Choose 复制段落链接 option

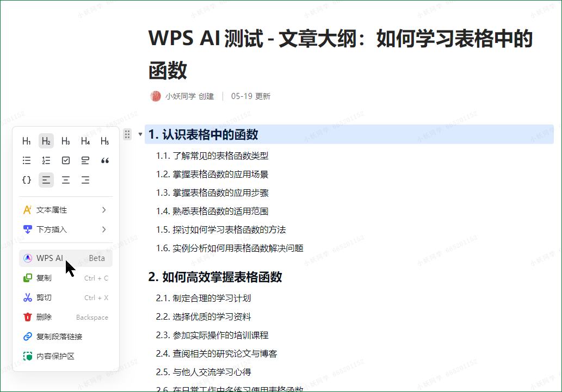click(x=66, y=337)
